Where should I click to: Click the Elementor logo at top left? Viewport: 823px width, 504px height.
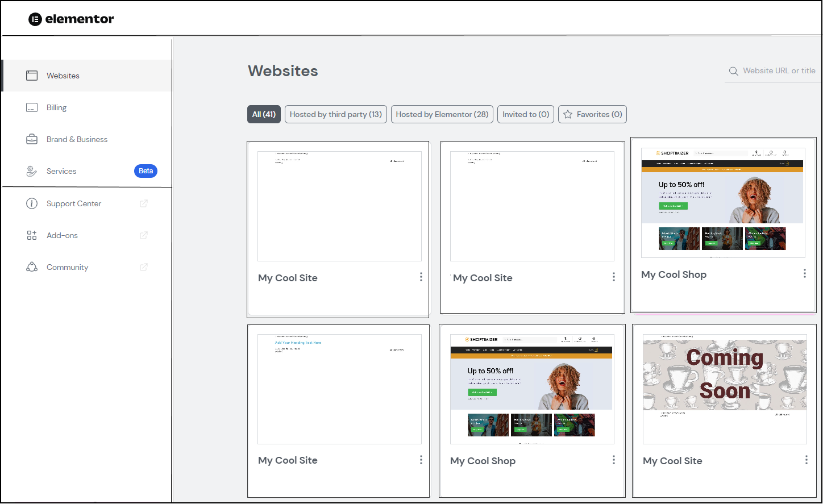click(70, 18)
